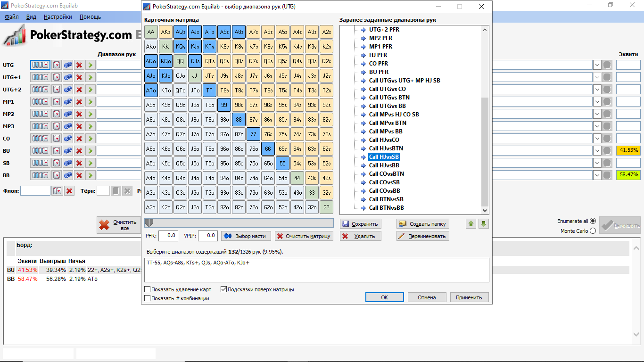Click the PFR input field

pos(168,236)
